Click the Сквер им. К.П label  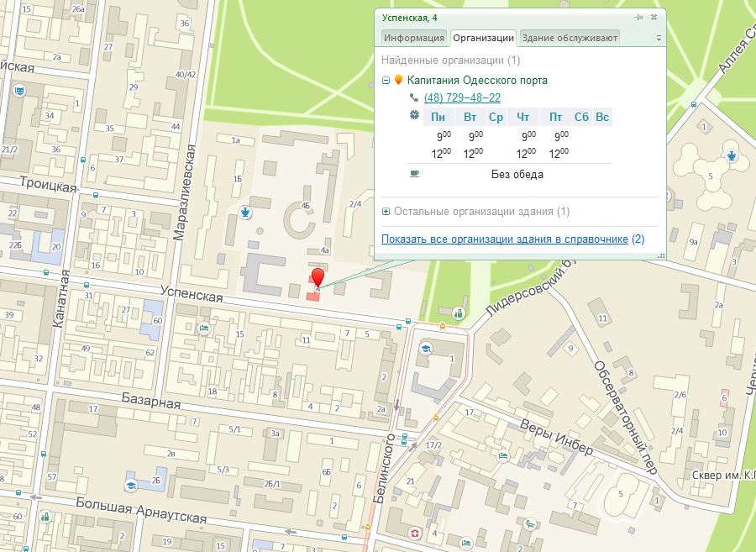[x=724, y=476]
